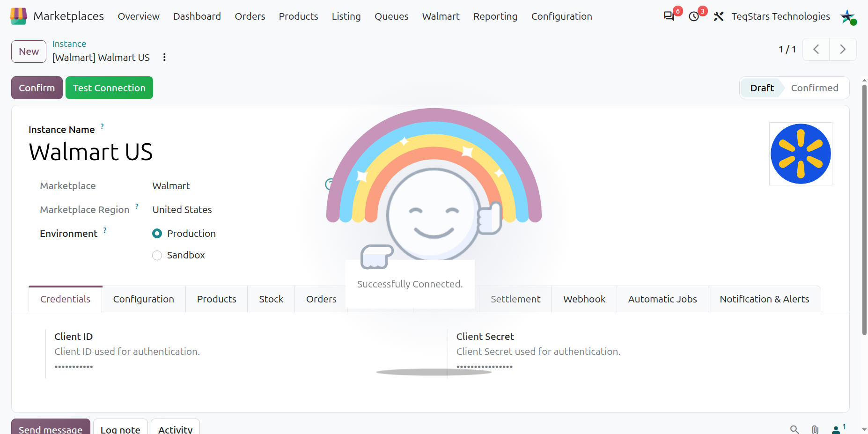Follow the Instance breadcrumb link
The width and height of the screenshot is (868, 434).
69,44
